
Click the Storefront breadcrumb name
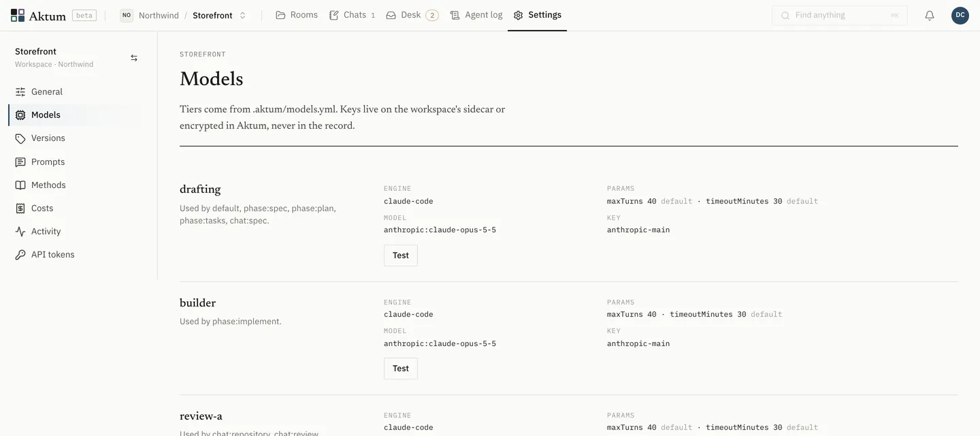point(212,15)
